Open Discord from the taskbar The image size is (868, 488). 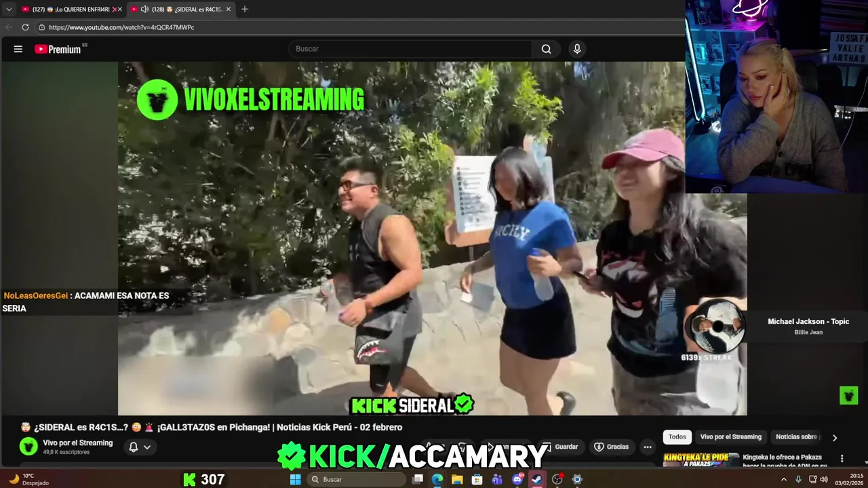(x=517, y=479)
